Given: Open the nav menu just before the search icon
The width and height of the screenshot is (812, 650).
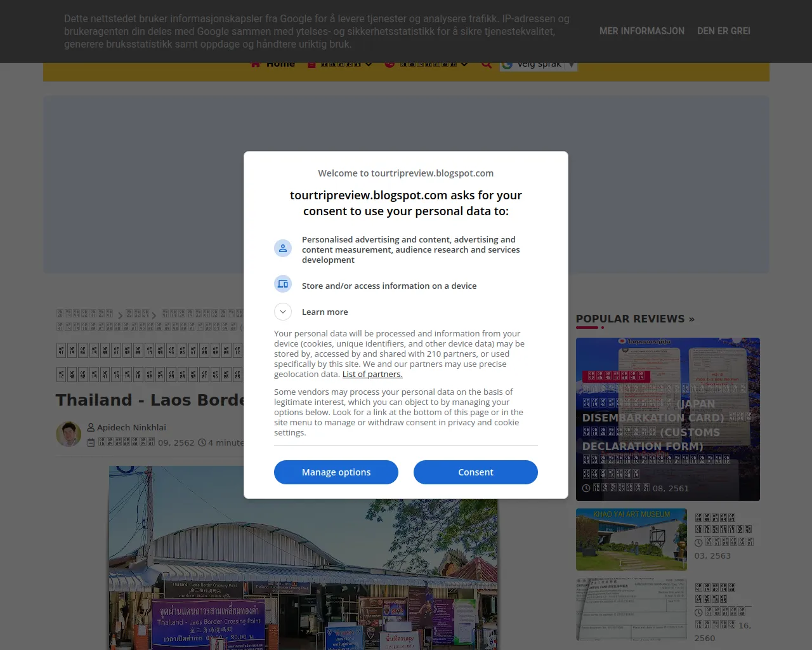Looking at the screenshot, I should pyautogui.click(x=427, y=64).
